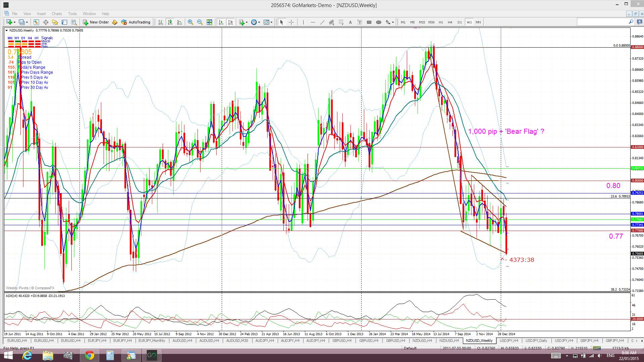Toggle the chart auto scroll button
This screenshot has width=644, height=362.
click(221, 22)
